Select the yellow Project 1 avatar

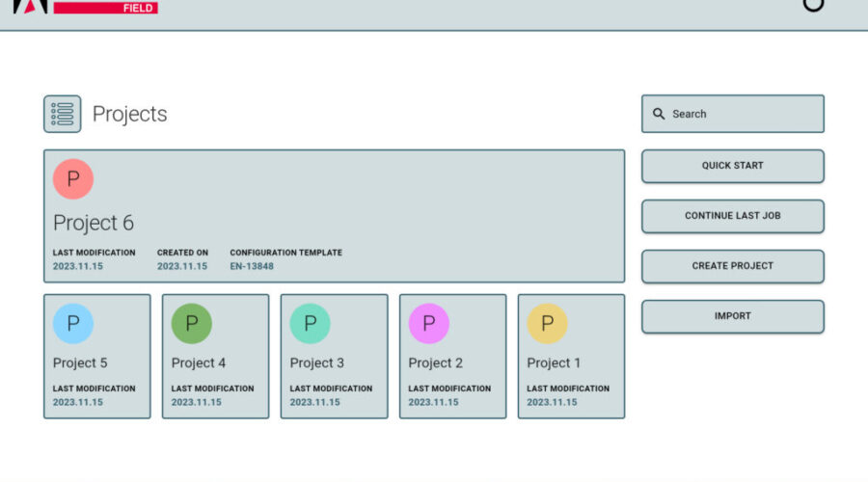point(547,324)
